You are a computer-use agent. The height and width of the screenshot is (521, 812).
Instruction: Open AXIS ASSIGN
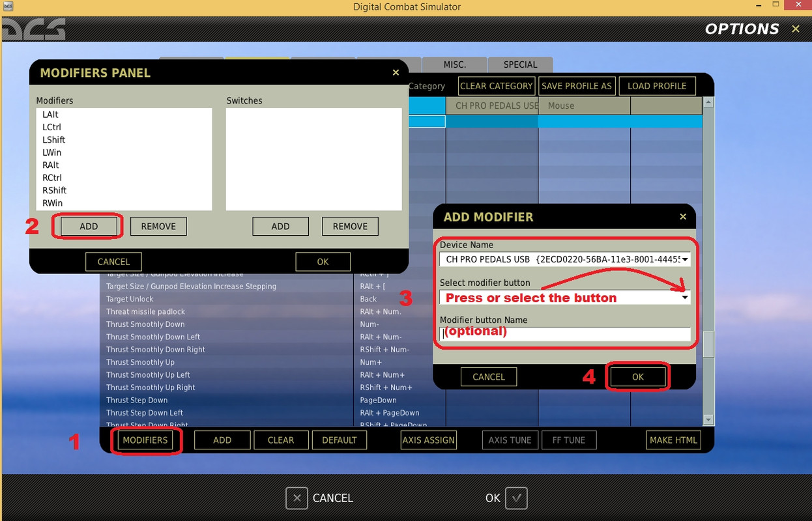[x=429, y=440]
